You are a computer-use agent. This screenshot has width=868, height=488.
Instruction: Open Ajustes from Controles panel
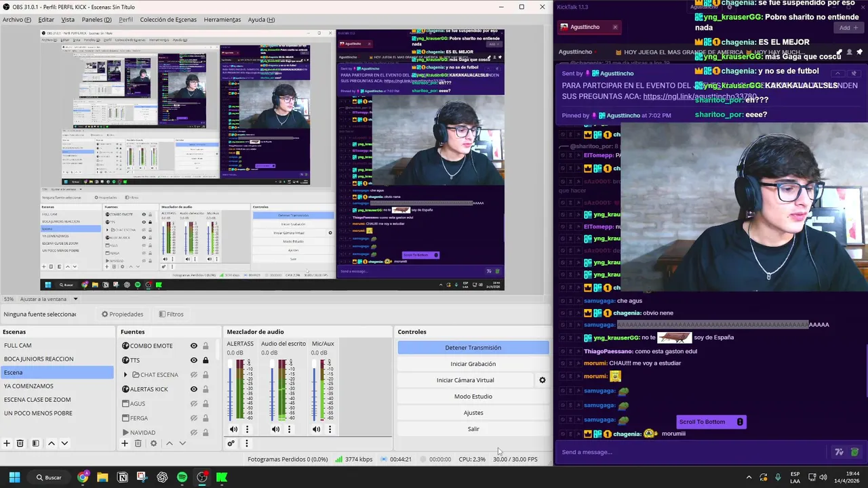coord(473,413)
